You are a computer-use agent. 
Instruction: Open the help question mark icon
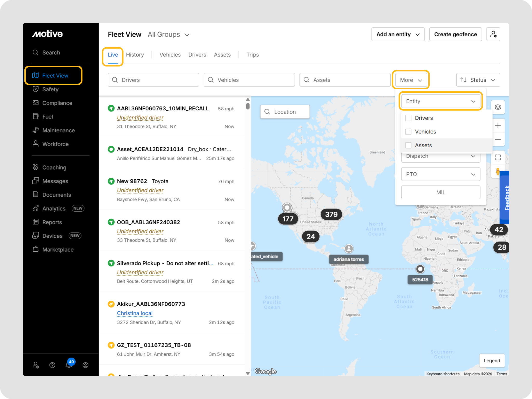pyautogui.click(x=52, y=365)
